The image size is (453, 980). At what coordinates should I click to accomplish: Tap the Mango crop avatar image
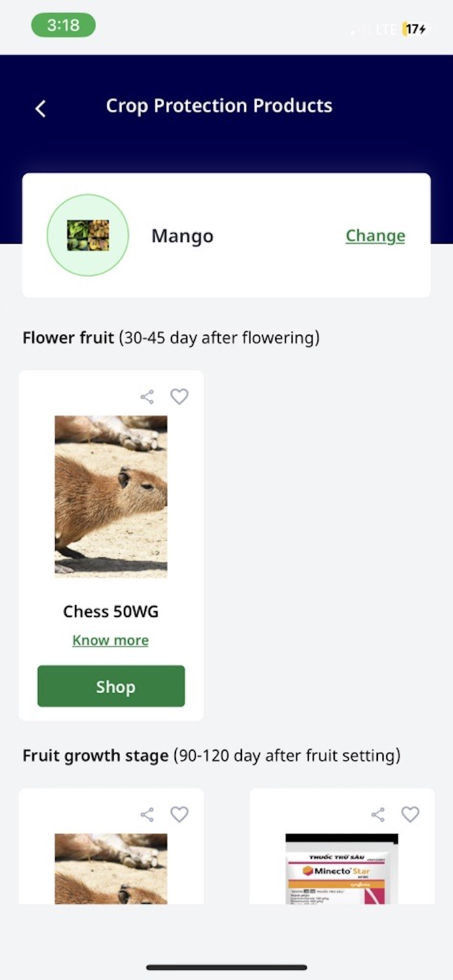click(88, 235)
